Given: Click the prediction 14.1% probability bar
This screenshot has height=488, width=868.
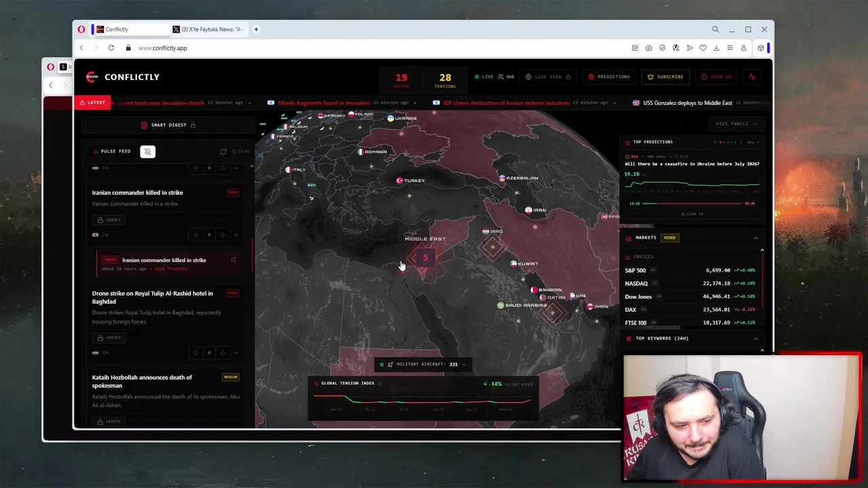Looking at the screenshot, I should tap(692, 203).
